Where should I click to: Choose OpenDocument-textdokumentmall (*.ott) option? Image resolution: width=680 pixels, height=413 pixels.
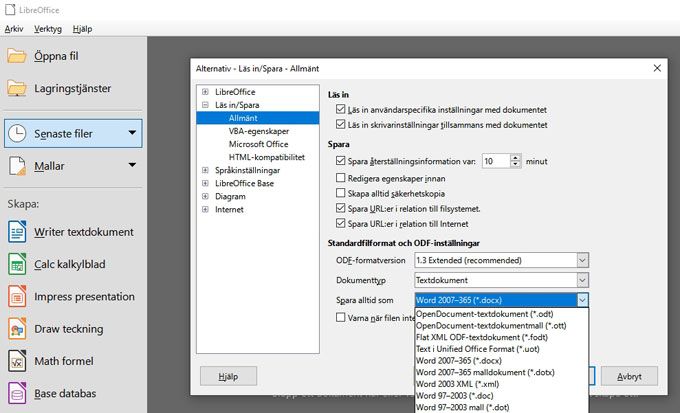(x=502, y=325)
